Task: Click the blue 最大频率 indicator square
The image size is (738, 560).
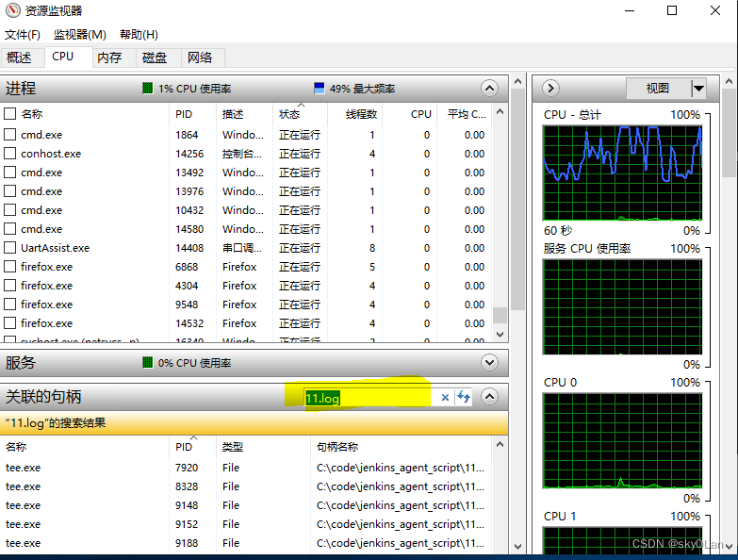Action: pyautogui.click(x=320, y=88)
